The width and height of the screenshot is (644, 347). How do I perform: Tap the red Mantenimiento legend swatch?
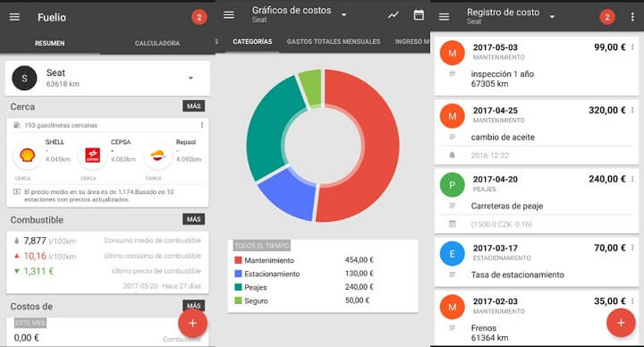(x=238, y=260)
